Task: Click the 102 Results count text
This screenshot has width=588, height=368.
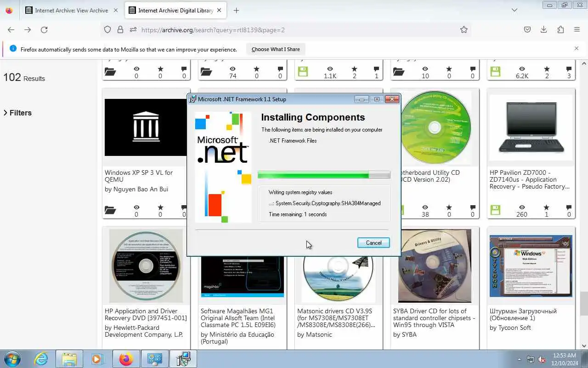Action: [24, 77]
